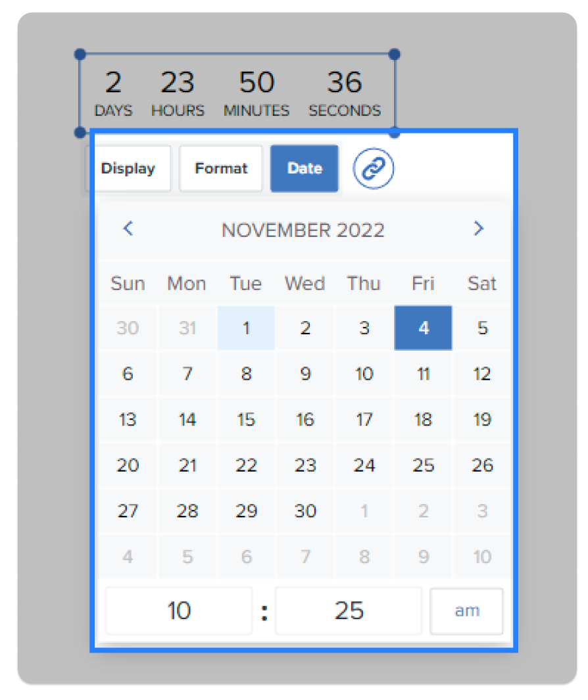Select November 30 on the calendar
This screenshot has height=700, width=588.
pyautogui.click(x=305, y=511)
